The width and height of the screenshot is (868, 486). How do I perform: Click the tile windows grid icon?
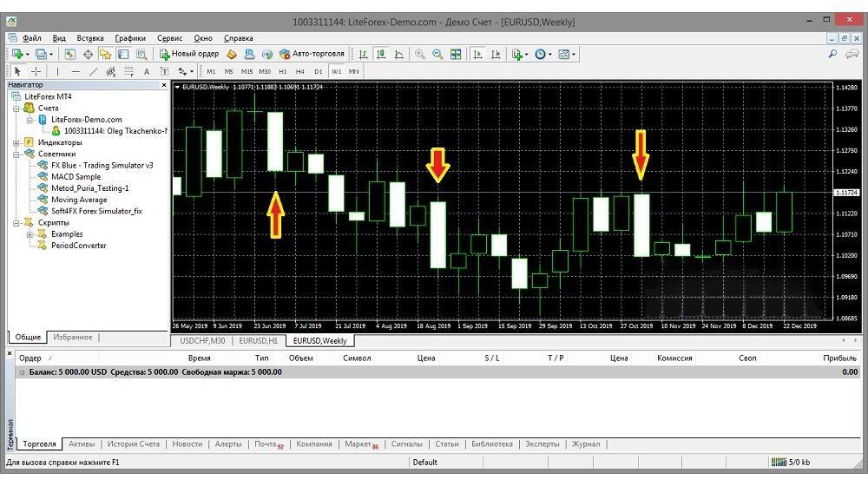coord(456,54)
